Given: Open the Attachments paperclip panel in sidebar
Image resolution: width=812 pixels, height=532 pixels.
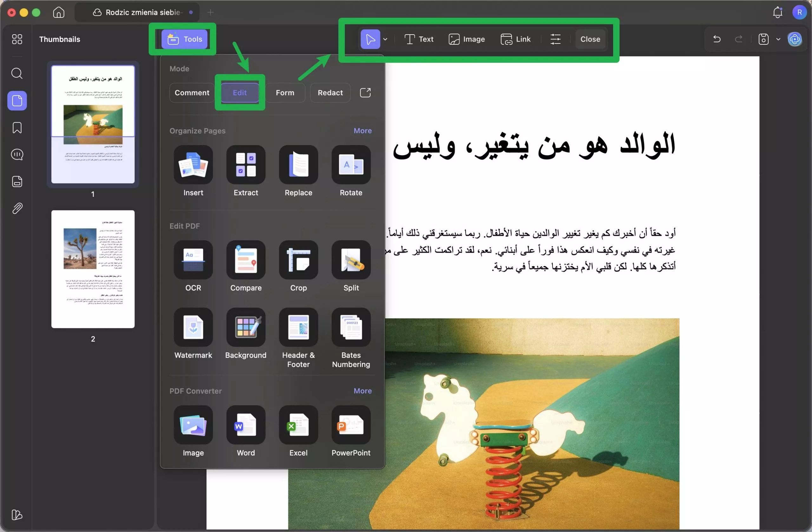Looking at the screenshot, I should click(17, 208).
